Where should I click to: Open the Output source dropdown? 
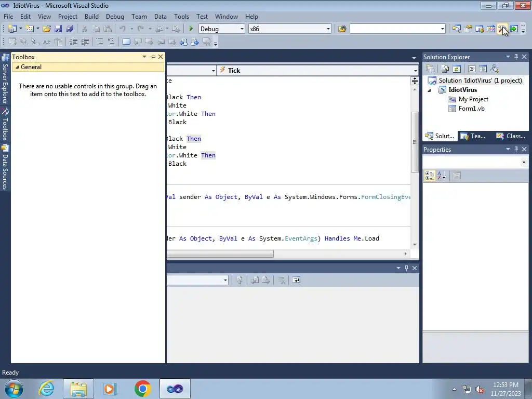pos(225,280)
